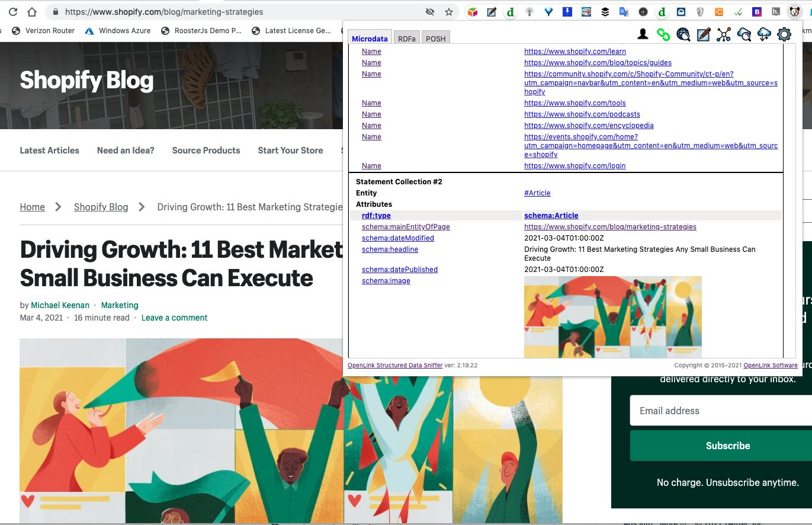Screen dimensions: 812x525
Task: Focus the Email address field
Action: pyautogui.click(x=721, y=411)
